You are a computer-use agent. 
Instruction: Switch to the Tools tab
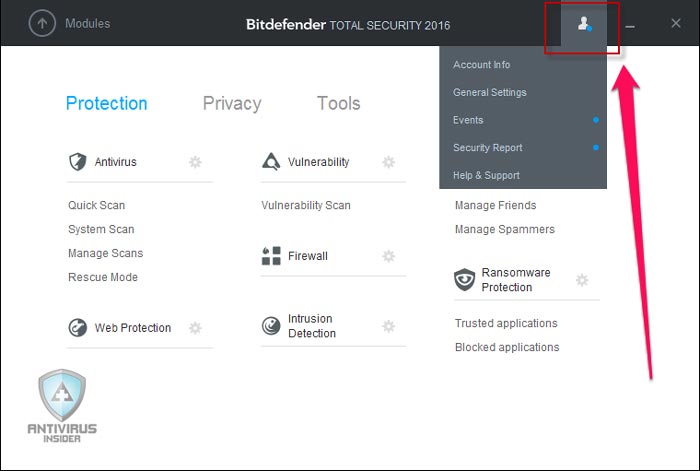[x=338, y=103]
